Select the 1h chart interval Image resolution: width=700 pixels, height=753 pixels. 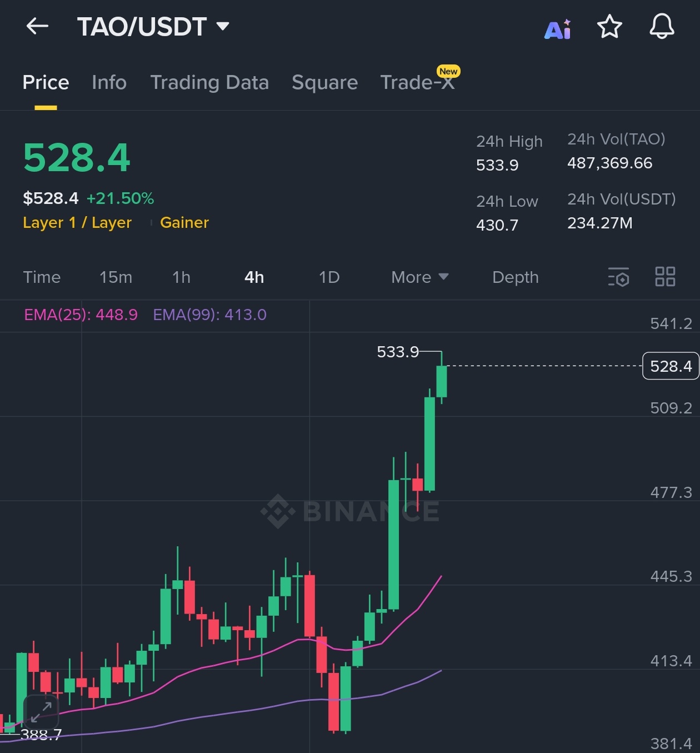click(181, 277)
